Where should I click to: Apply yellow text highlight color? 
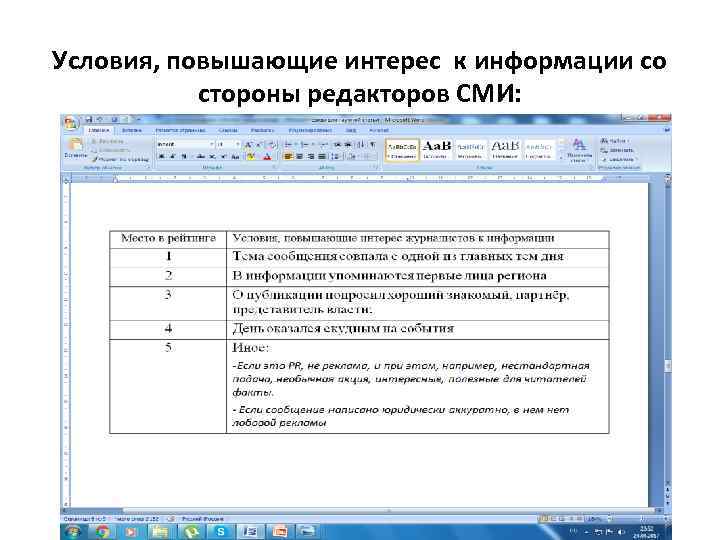(251, 157)
